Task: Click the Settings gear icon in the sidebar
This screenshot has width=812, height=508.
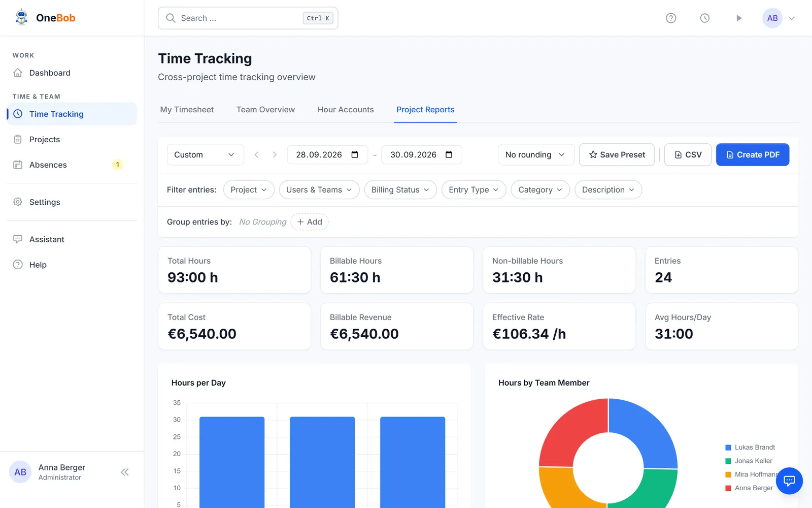Action: tap(18, 202)
